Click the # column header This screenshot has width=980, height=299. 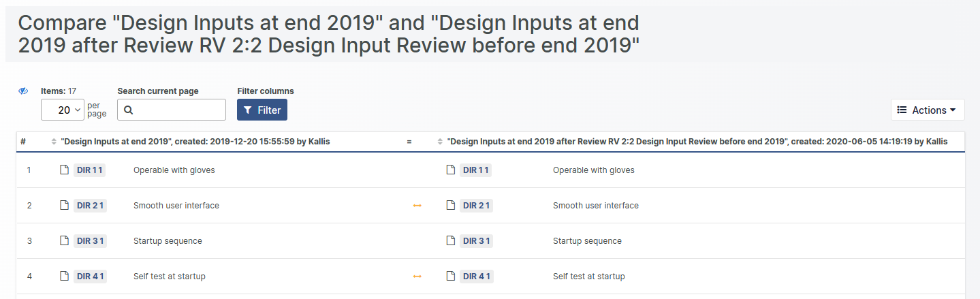23,142
